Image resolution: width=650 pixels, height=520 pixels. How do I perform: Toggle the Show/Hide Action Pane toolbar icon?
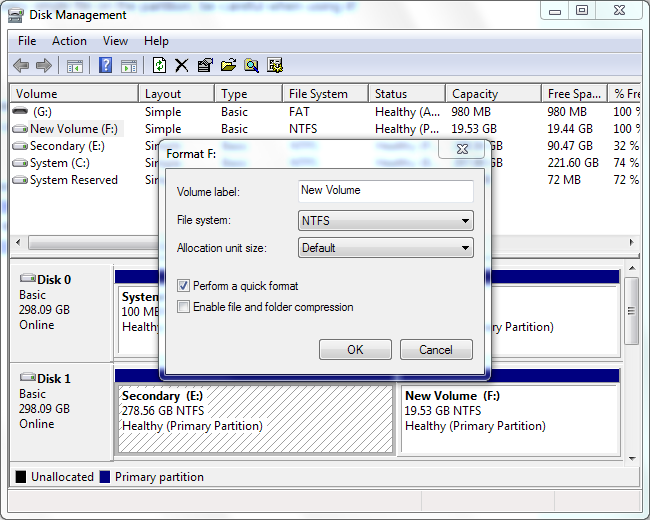coord(129,66)
